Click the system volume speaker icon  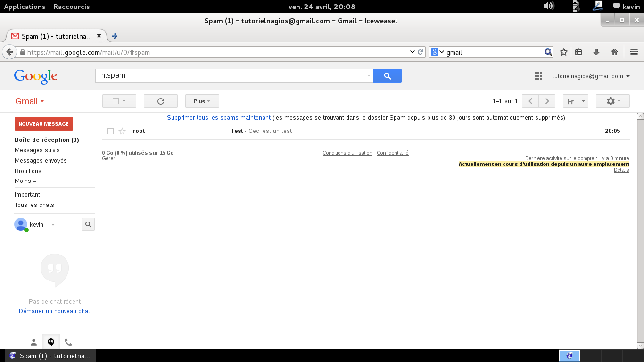coord(548,6)
